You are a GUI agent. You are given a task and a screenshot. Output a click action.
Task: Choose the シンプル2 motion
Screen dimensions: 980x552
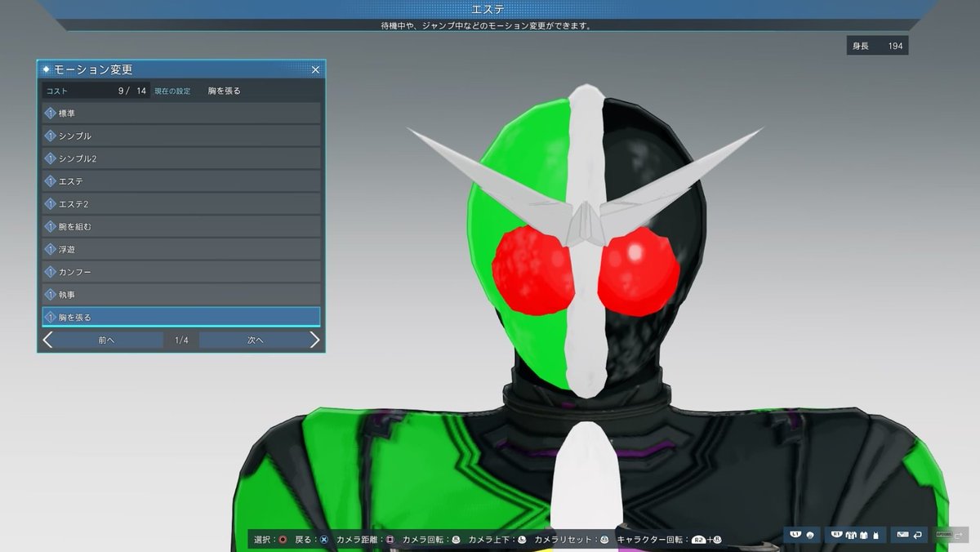[181, 158]
